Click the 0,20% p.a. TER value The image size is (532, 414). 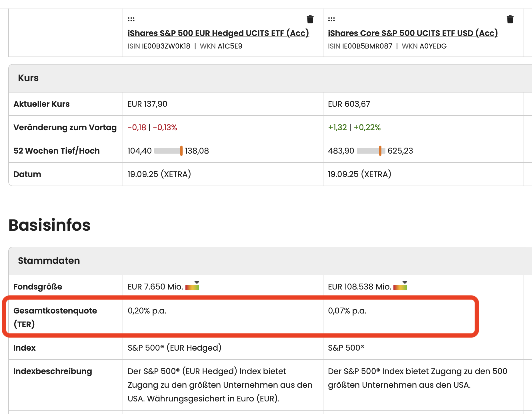pos(147,311)
